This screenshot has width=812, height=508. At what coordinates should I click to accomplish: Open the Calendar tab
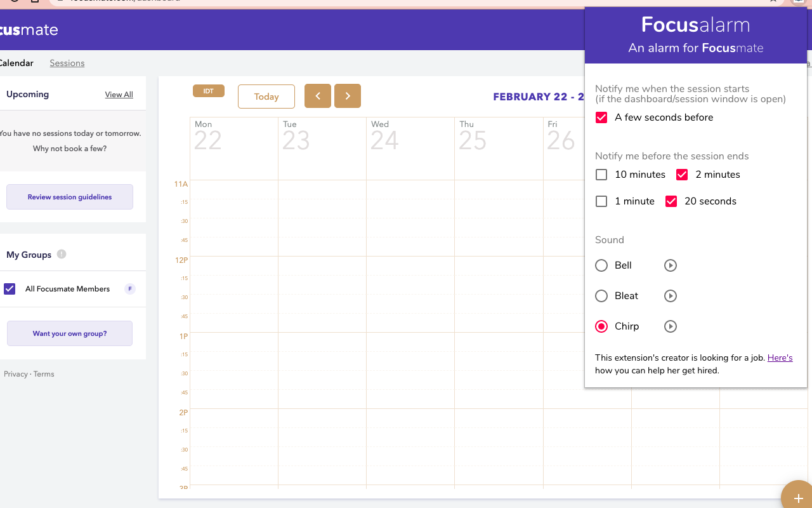pos(17,63)
